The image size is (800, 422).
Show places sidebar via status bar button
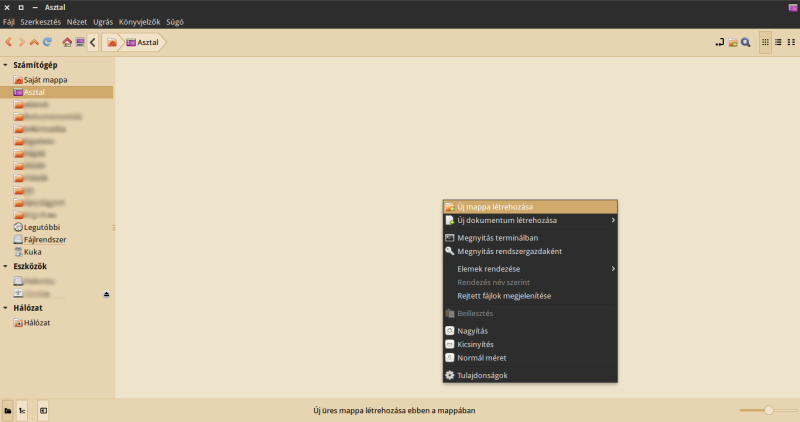point(8,410)
